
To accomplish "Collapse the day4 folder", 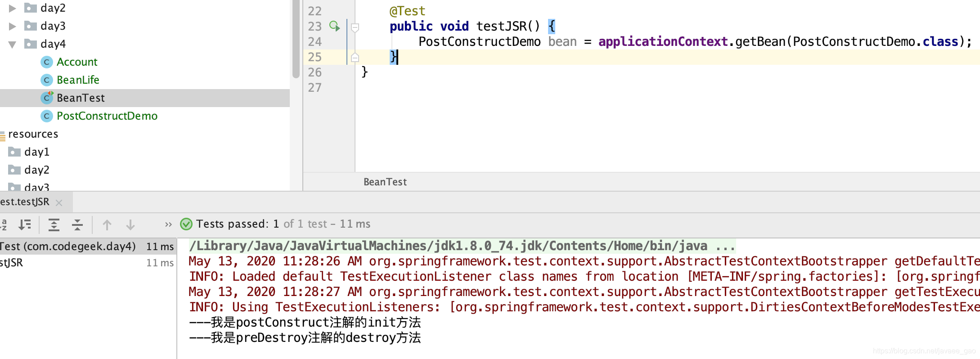I will (x=13, y=44).
